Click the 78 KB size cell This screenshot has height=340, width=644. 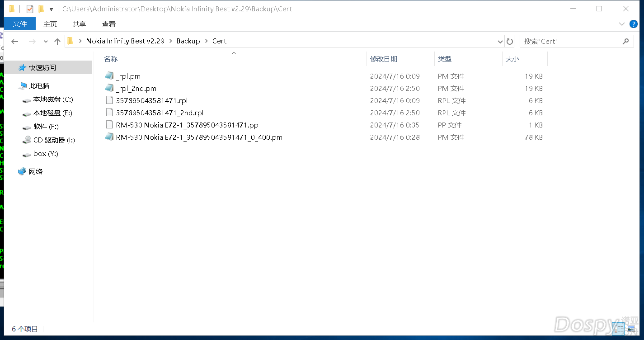533,137
